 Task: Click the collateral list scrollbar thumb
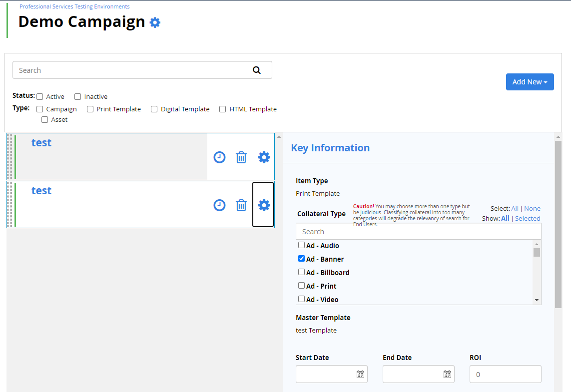point(537,253)
